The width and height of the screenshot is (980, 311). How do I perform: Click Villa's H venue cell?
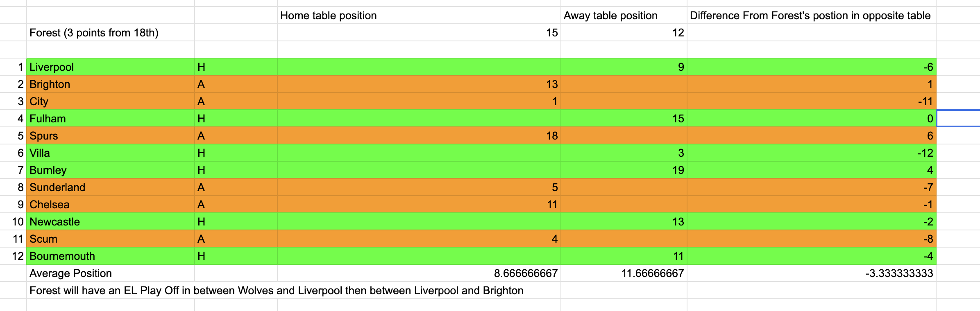coord(235,153)
